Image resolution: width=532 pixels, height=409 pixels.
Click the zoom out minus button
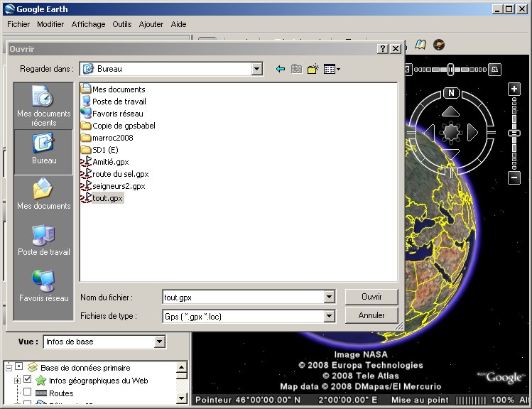(x=514, y=178)
